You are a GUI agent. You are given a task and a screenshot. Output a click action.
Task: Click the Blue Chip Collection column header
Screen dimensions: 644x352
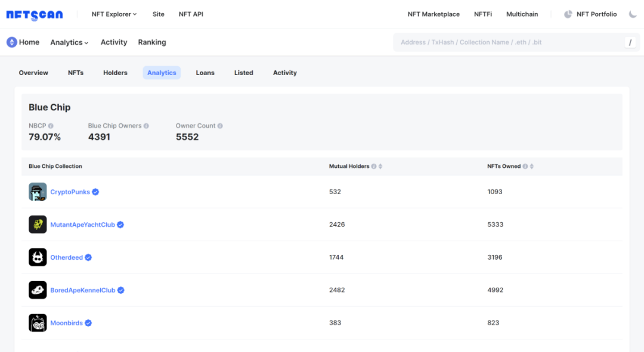[x=55, y=166]
